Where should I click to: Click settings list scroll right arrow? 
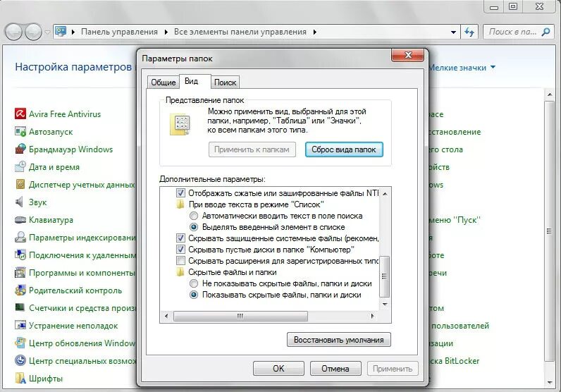pos(372,316)
